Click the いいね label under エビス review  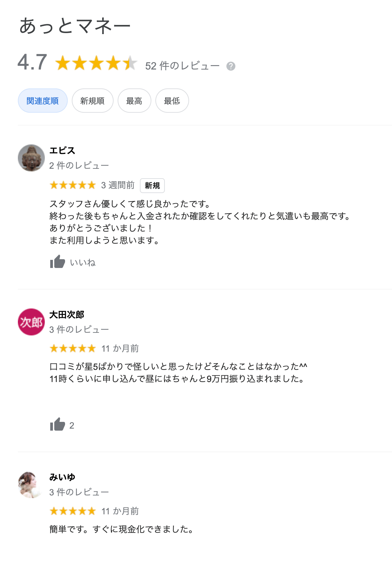click(83, 263)
